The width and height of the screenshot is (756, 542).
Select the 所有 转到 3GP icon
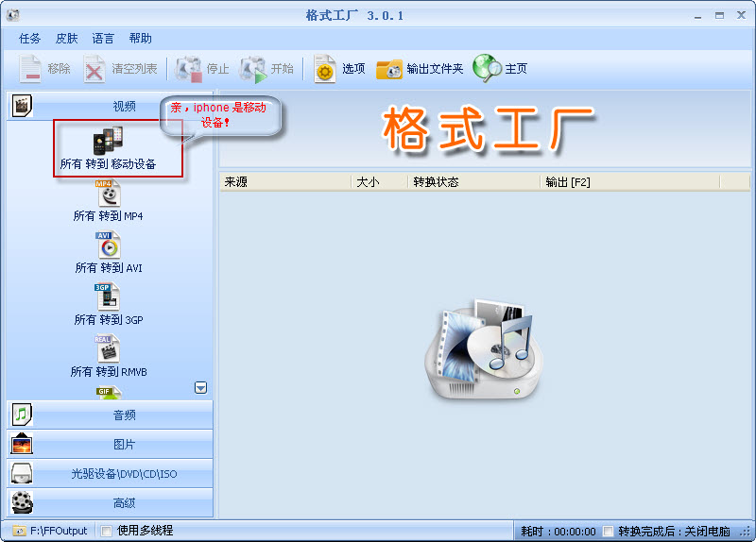click(x=107, y=296)
